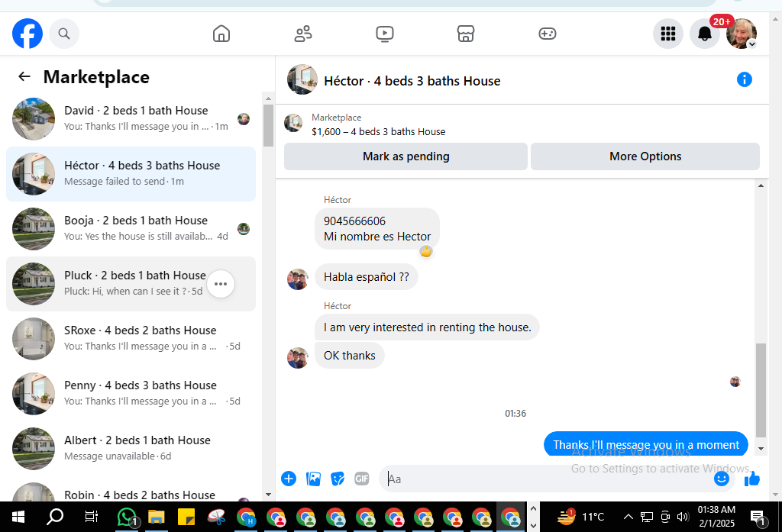Image resolution: width=782 pixels, height=532 pixels.
Task: Open the $1,600 listing link
Action: pyautogui.click(x=378, y=131)
